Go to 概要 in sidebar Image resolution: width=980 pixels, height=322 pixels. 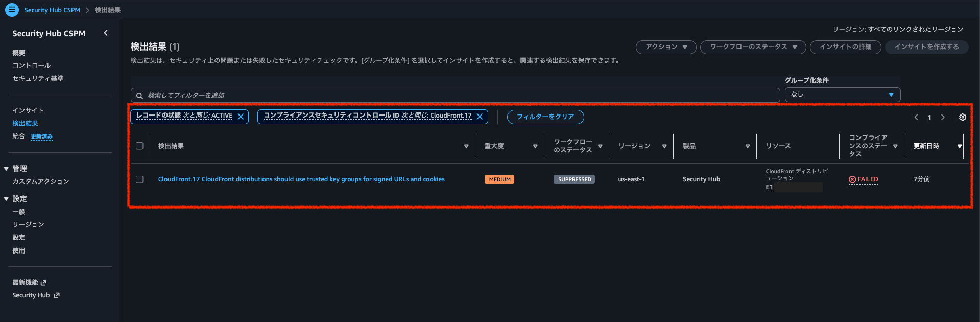[19, 53]
